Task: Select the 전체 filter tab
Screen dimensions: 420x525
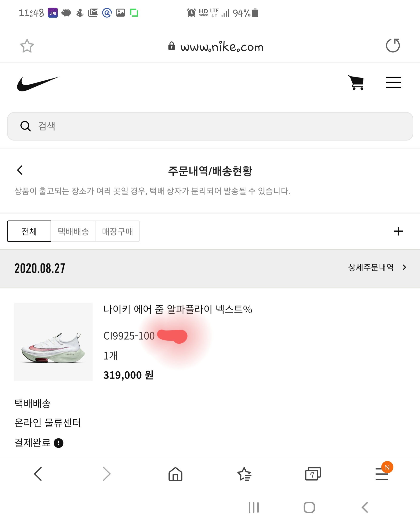Action: click(x=29, y=231)
